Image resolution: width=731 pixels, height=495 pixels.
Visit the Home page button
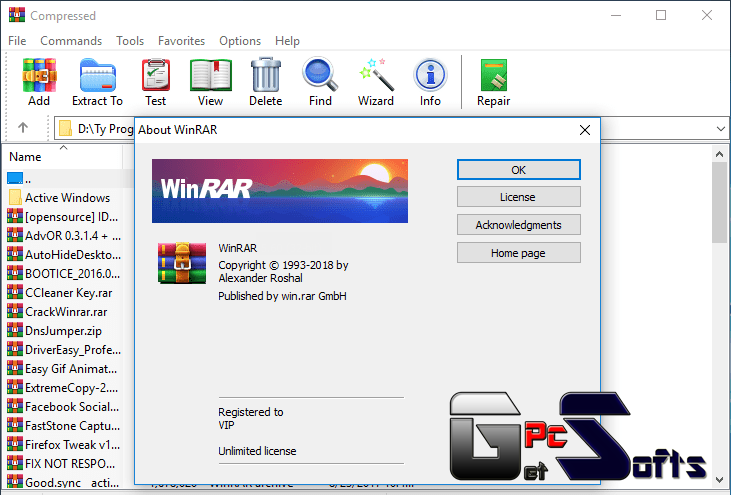point(518,253)
